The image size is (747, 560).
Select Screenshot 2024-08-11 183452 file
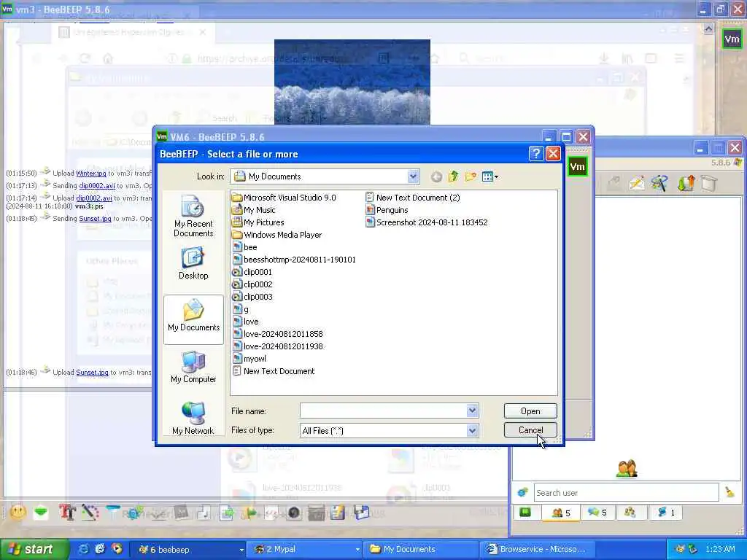(426, 222)
